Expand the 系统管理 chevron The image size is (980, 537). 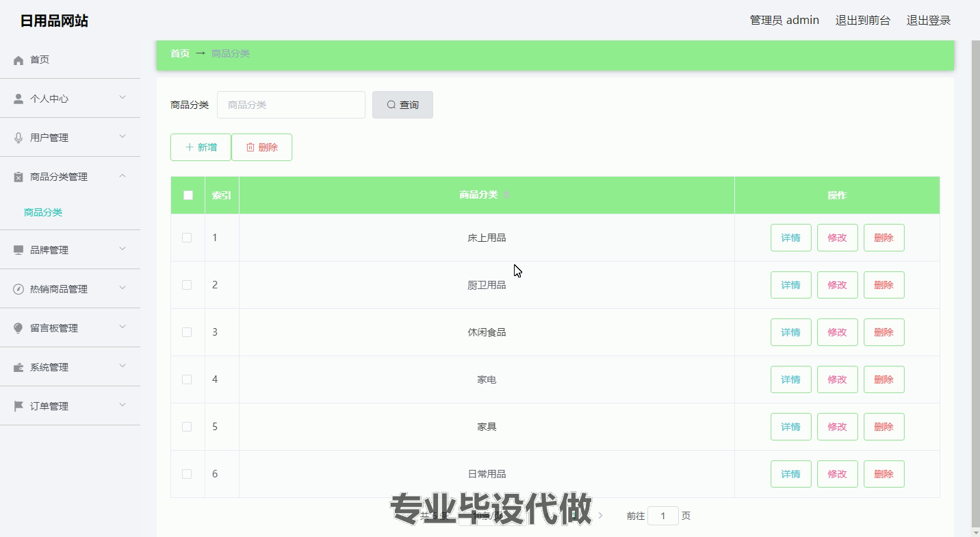click(x=122, y=366)
